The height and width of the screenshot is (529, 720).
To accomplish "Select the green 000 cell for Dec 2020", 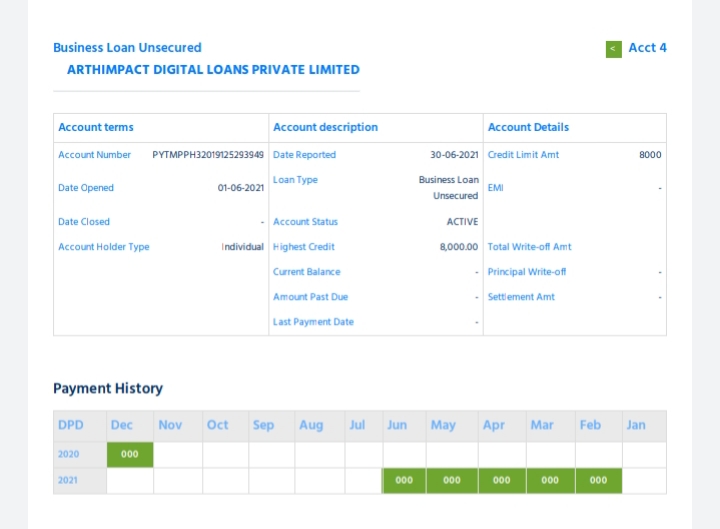I will pos(130,454).
